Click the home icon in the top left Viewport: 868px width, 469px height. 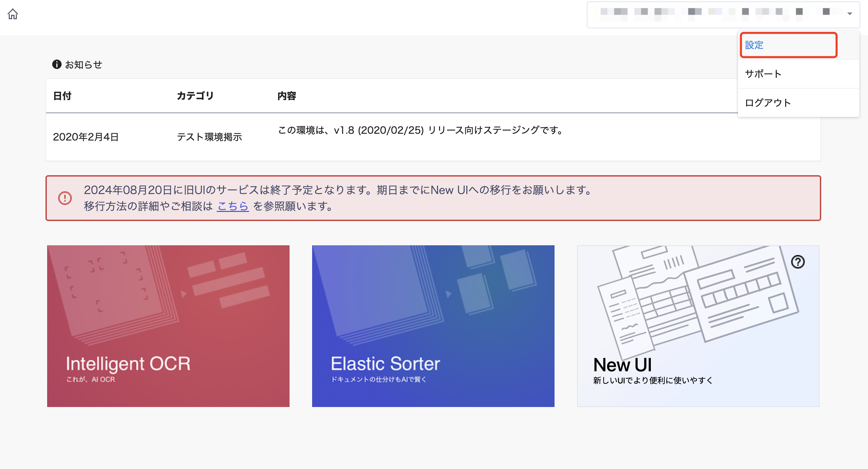pos(13,14)
